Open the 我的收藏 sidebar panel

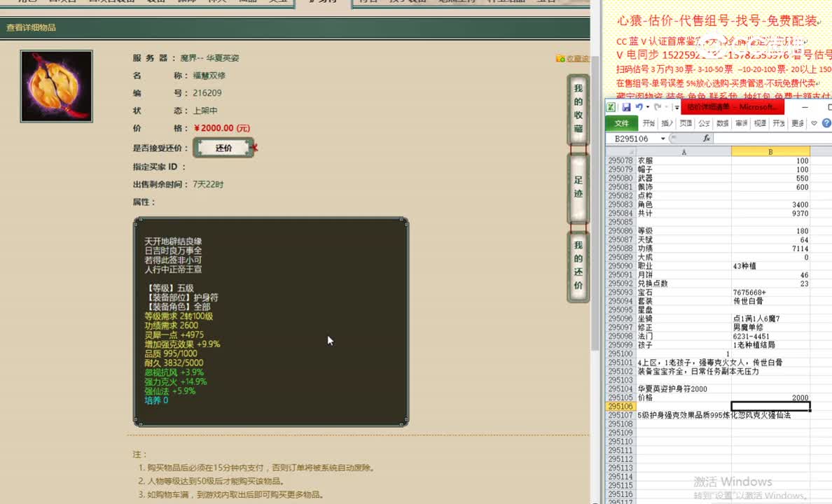click(578, 111)
